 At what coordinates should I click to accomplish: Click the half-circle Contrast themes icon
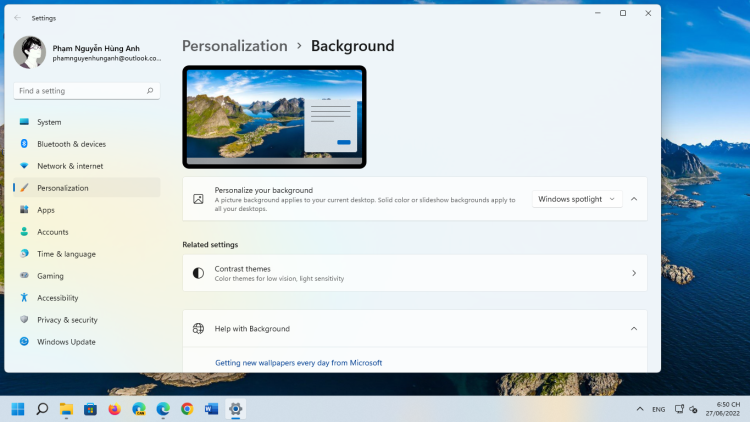coord(198,273)
